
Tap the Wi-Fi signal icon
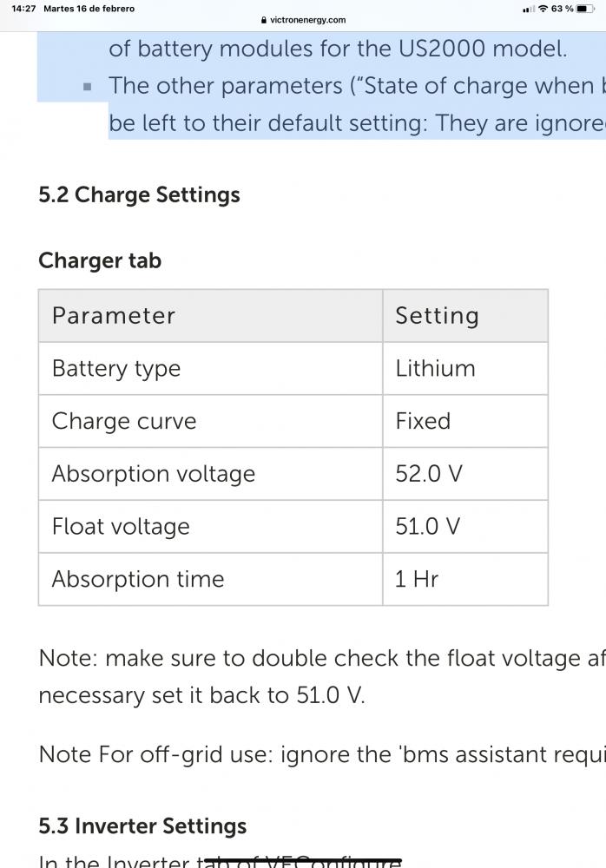coord(543,9)
